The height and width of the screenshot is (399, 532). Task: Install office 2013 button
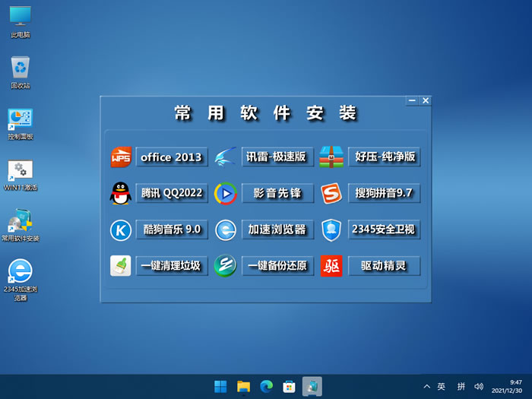click(x=172, y=157)
